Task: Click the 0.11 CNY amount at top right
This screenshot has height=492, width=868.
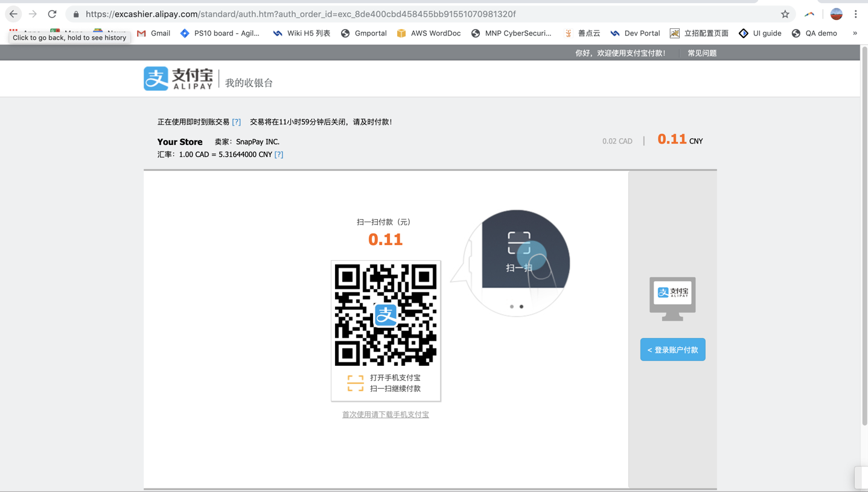Action: click(x=680, y=139)
